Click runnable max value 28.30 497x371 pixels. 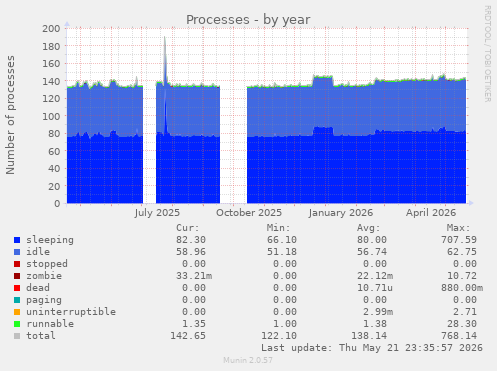(462, 324)
